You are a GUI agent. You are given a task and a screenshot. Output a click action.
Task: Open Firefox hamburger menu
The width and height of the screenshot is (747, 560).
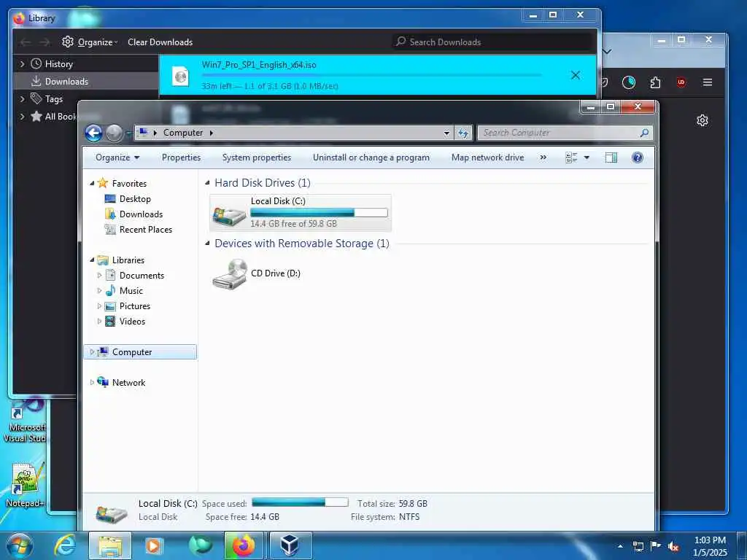click(x=708, y=82)
